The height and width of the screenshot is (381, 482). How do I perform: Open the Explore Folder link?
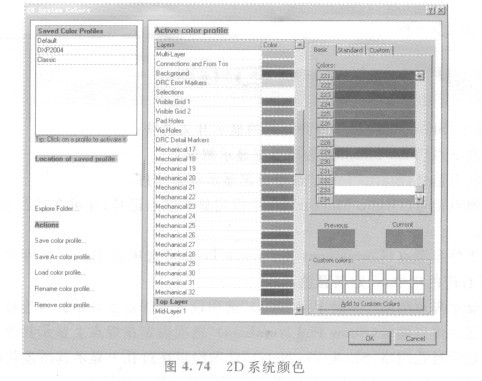click(56, 209)
